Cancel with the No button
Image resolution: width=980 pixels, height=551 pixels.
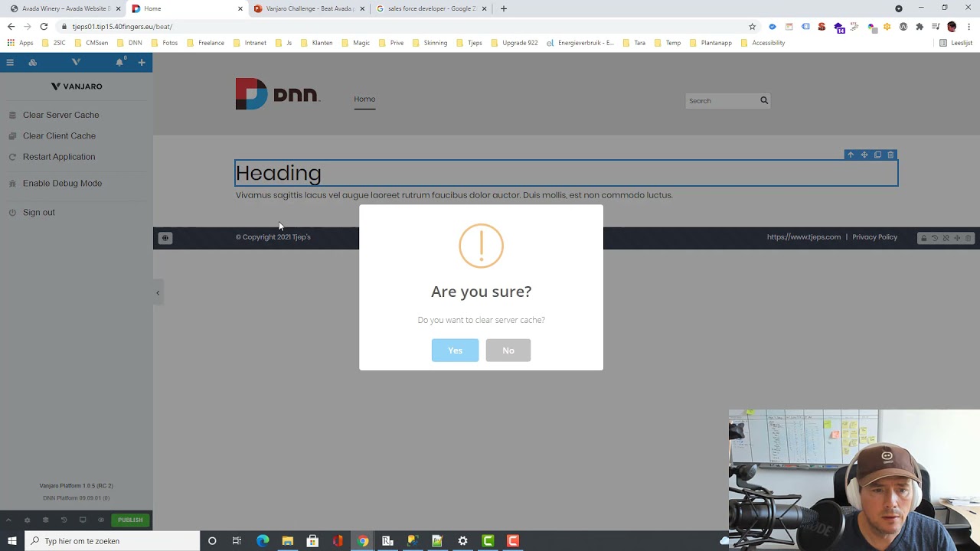508,350
